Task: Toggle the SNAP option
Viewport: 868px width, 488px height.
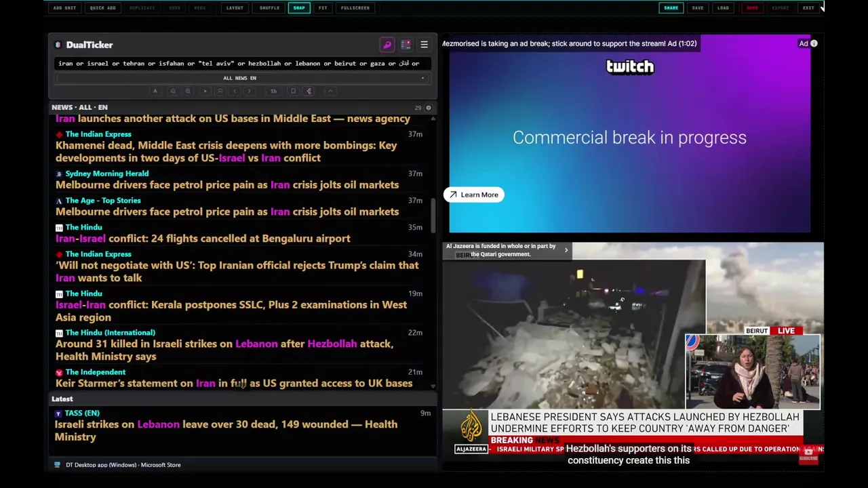Action: coord(299,8)
